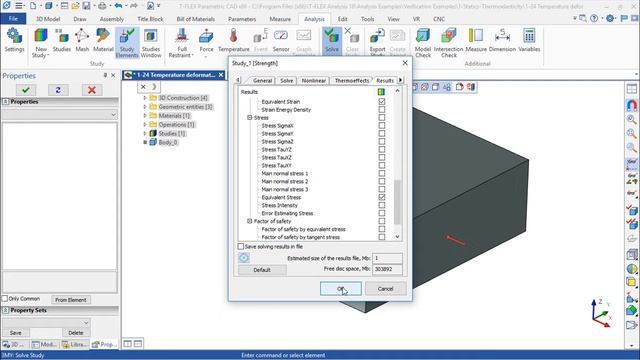Open the File menu

(13, 19)
